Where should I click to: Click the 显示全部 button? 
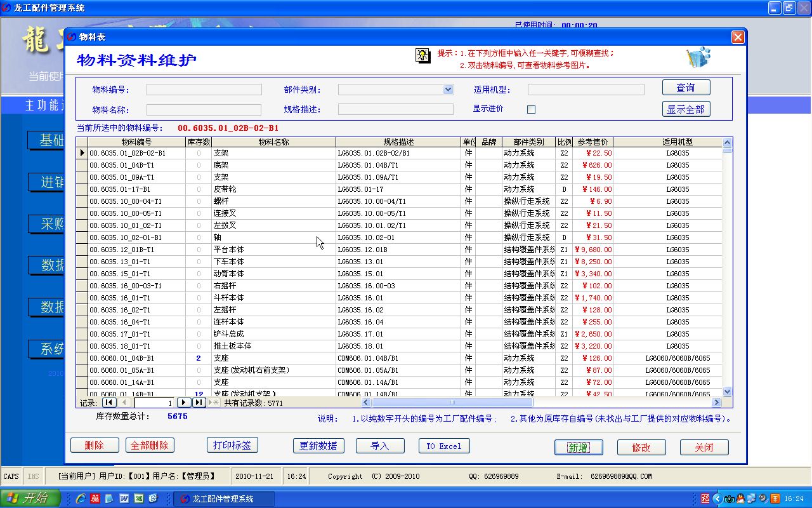click(x=686, y=109)
